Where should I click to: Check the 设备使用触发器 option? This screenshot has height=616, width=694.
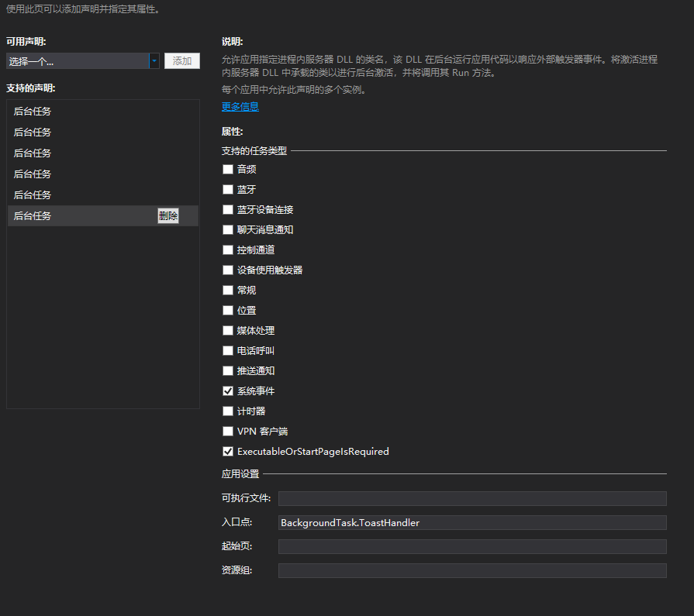tap(228, 270)
